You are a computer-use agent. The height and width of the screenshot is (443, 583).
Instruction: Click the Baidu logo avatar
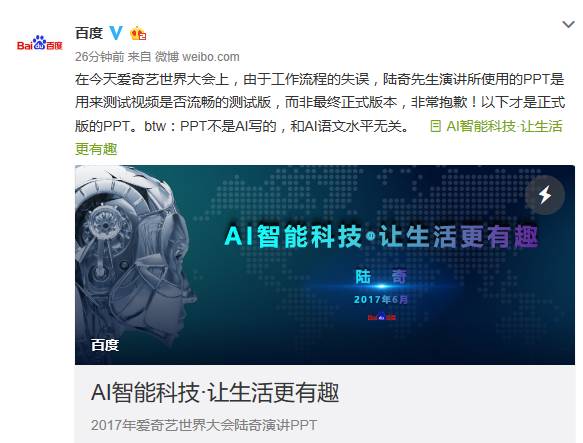[x=40, y=44]
